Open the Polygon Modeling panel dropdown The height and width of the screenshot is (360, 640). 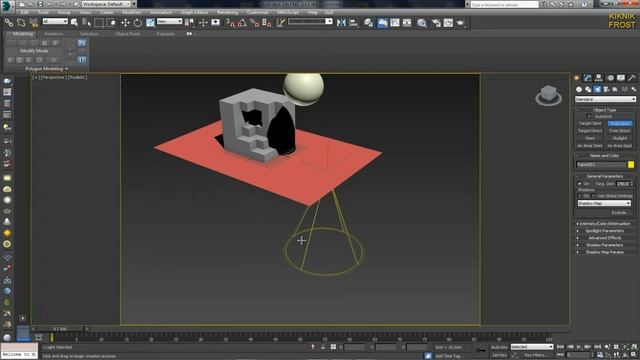point(47,69)
